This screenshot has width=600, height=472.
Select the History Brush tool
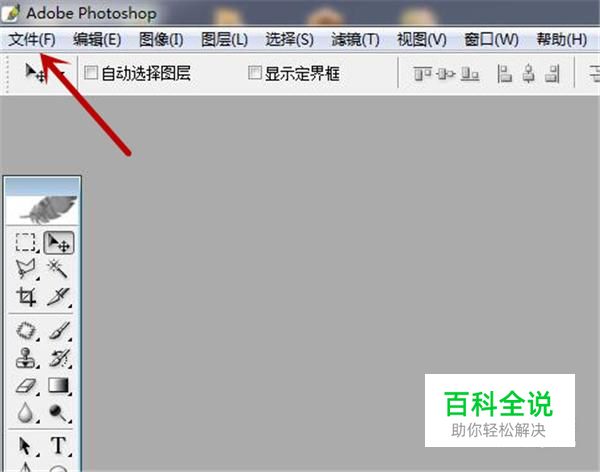59,358
